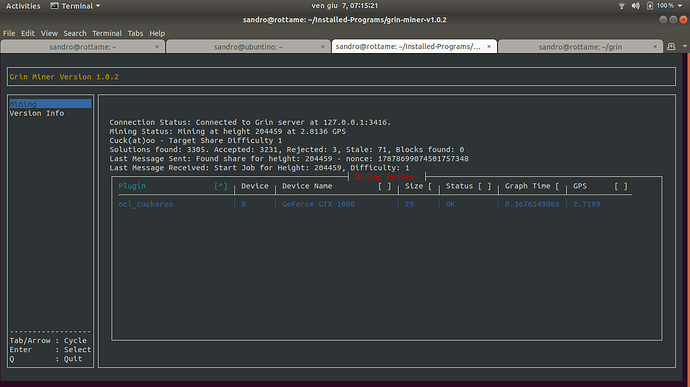Open the Edit menu

[x=28, y=33]
